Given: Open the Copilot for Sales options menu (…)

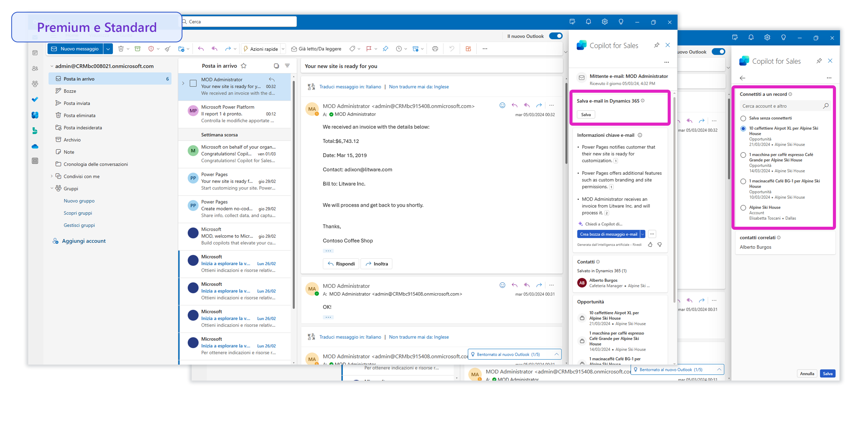Looking at the screenshot, I should click(x=666, y=62).
